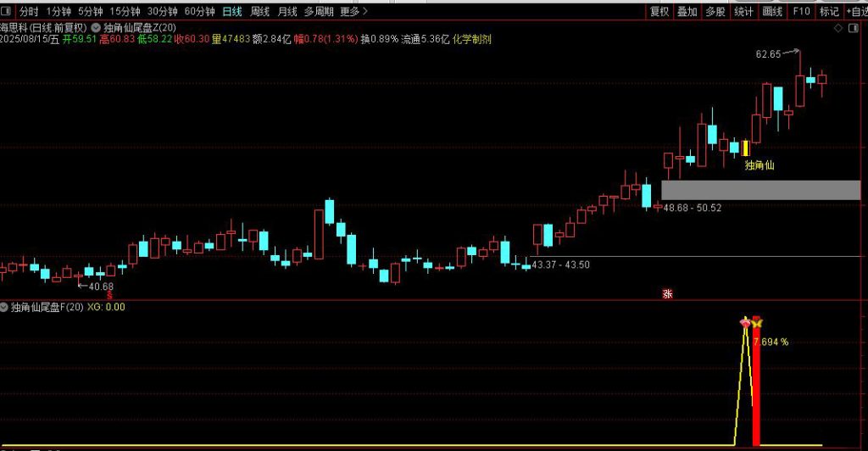This screenshot has height=451, width=868.
Task: Click the red 涨 marker on the chart
Action: [x=667, y=294]
